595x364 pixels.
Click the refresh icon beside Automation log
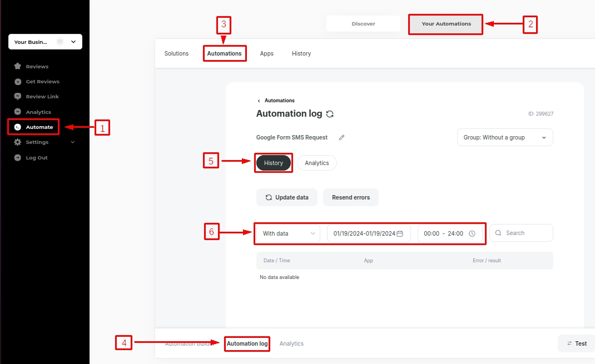[330, 114]
